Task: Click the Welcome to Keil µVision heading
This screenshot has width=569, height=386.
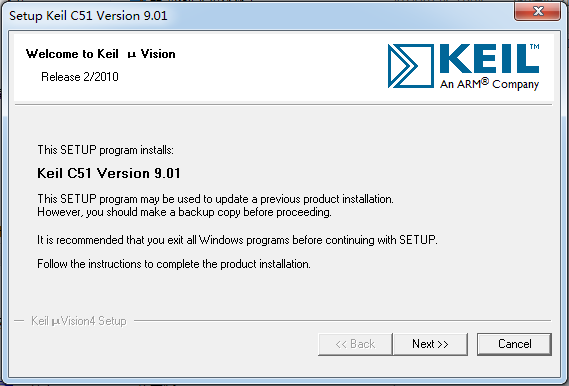Action: [x=101, y=54]
